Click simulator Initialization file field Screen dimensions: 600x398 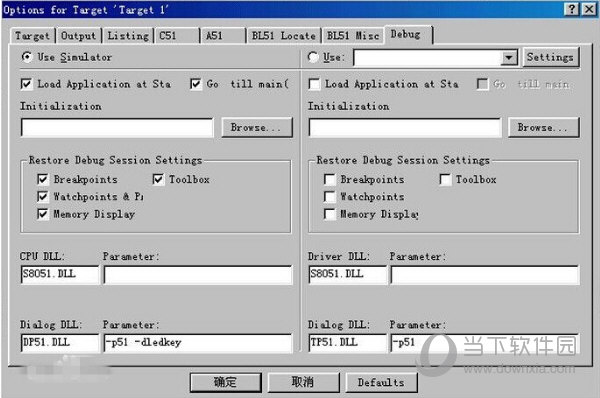pos(117,127)
